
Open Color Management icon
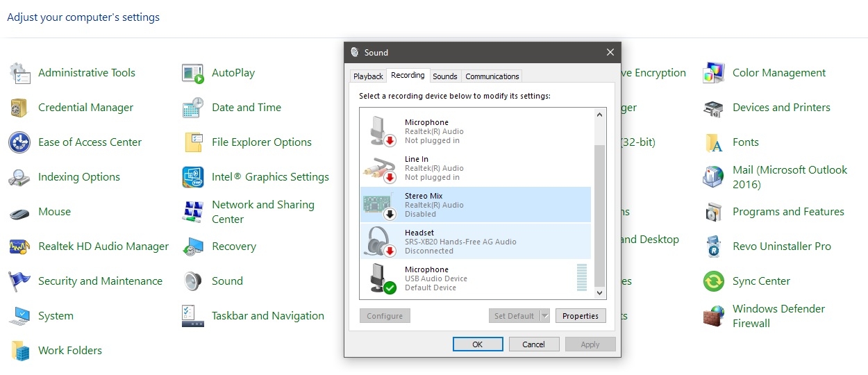click(x=714, y=73)
